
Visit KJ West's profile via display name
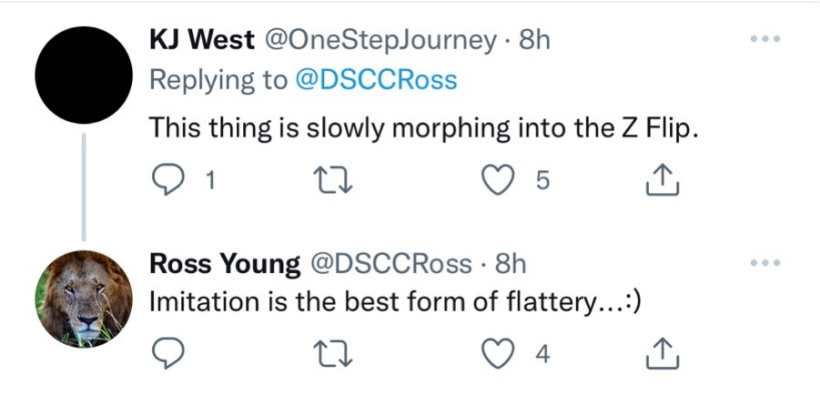[202, 40]
